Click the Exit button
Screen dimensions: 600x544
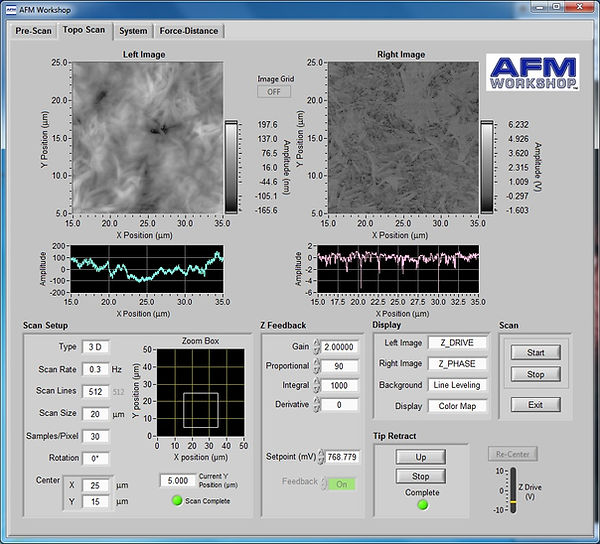point(535,405)
